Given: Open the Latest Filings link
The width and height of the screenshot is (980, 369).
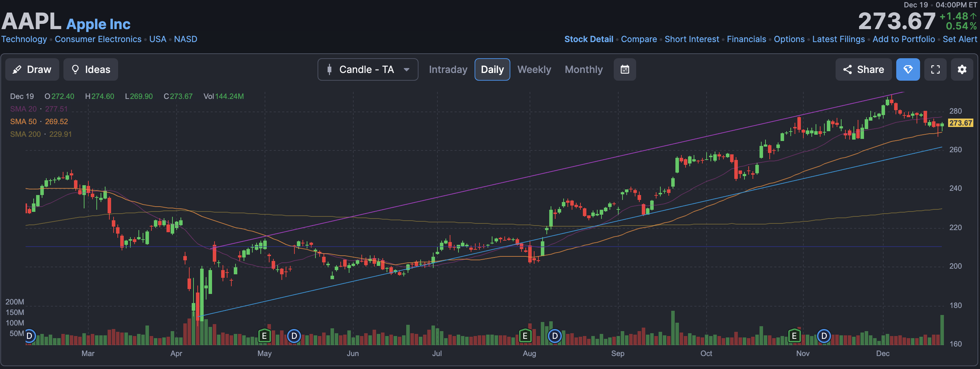Looking at the screenshot, I should coord(838,39).
